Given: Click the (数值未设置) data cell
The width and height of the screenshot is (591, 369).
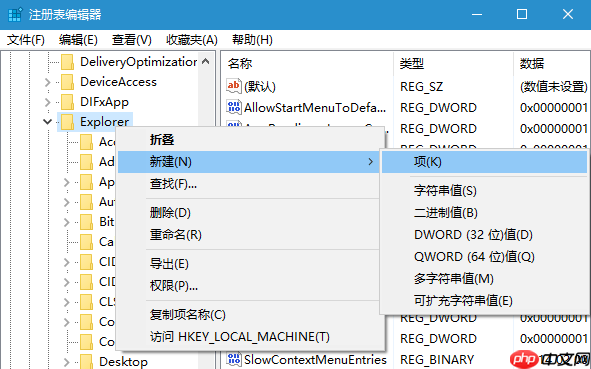Looking at the screenshot, I should (x=554, y=87).
